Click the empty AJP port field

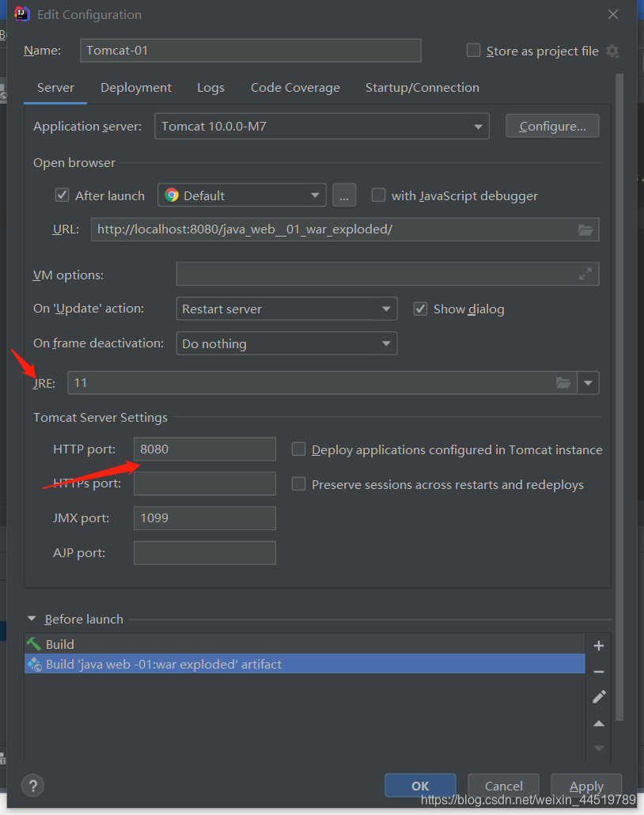[x=205, y=553]
